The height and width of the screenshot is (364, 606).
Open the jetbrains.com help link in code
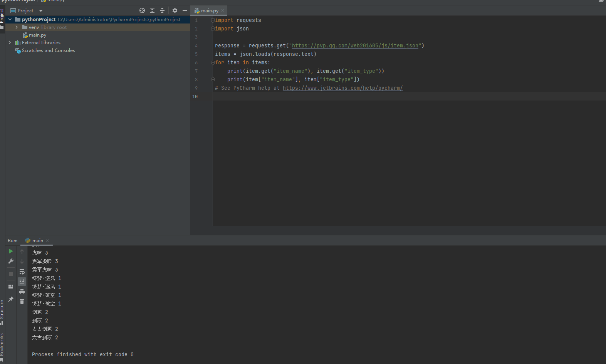pos(342,88)
